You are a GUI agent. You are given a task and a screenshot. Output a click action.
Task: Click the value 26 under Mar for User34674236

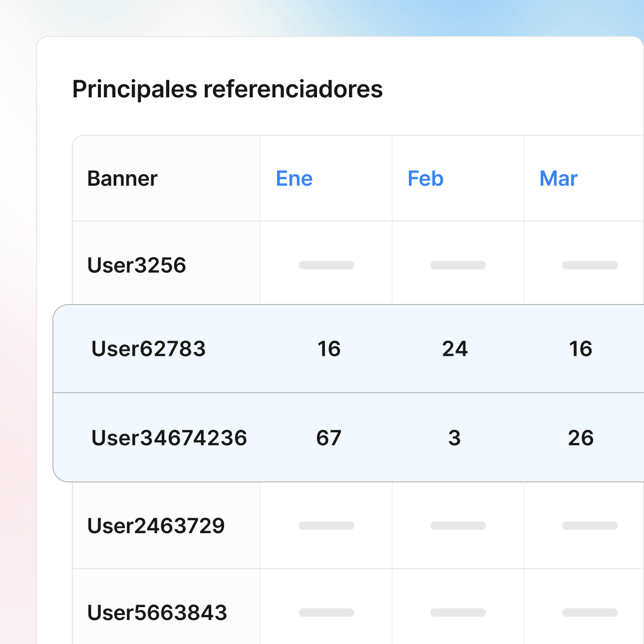[x=581, y=438]
